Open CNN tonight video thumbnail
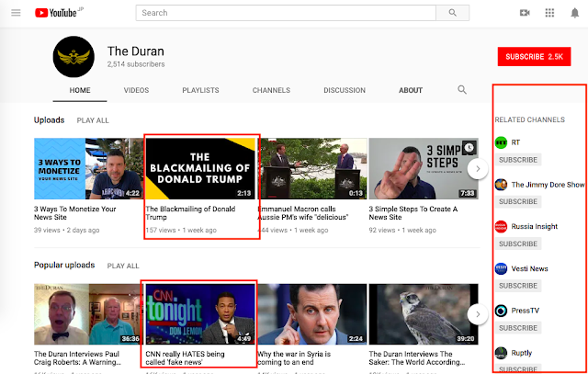This screenshot has width=588, height=374. [x=200, y=314]
